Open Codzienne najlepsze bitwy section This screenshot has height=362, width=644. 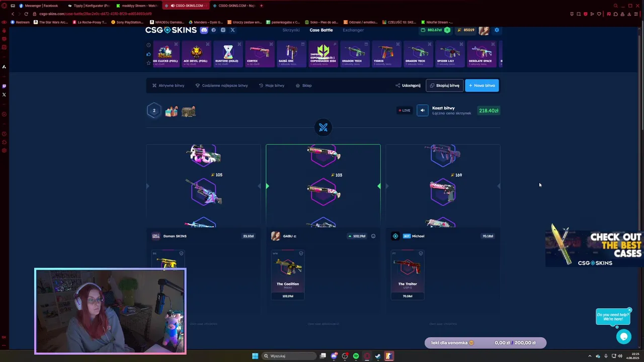221,85
